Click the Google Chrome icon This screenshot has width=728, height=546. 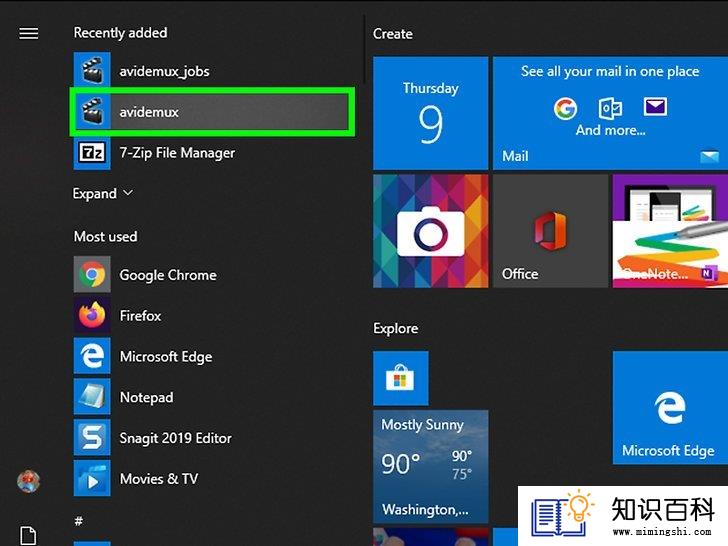(92, 274)
